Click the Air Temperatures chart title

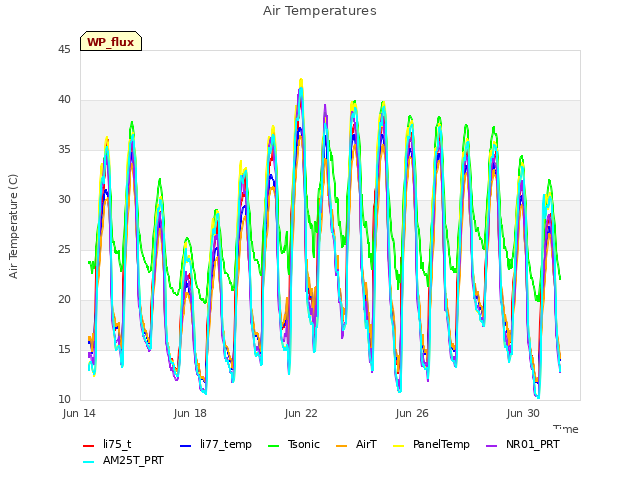point(320,11)
